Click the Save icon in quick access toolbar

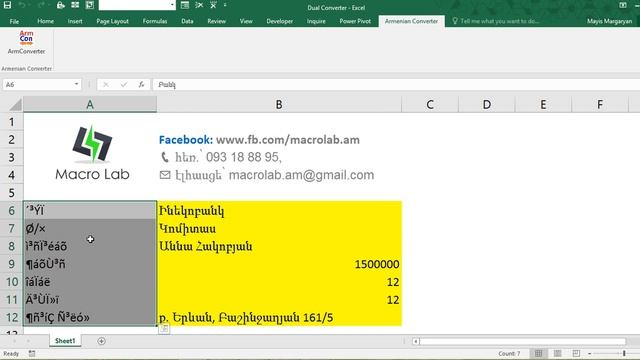7,5
